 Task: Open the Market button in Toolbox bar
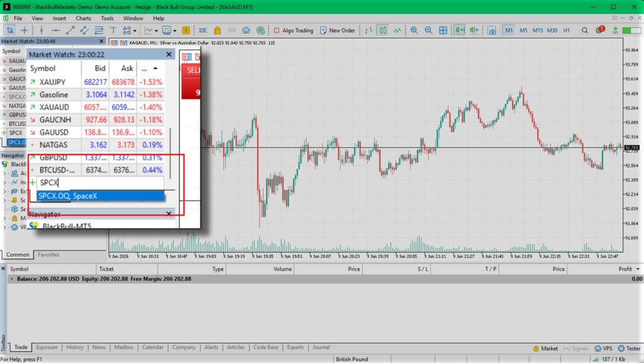[545, 349]
